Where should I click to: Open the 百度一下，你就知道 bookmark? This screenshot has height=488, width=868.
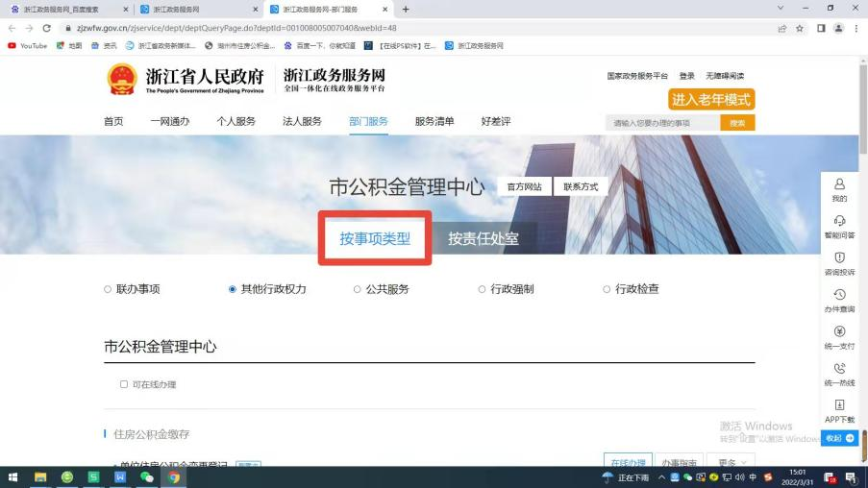[x=320, y=46]
